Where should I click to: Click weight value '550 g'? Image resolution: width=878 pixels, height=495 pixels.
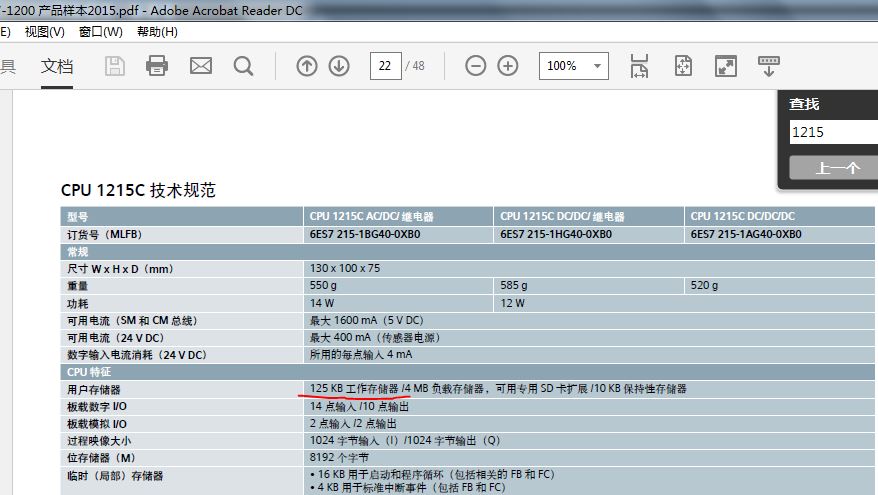point(323,286)
